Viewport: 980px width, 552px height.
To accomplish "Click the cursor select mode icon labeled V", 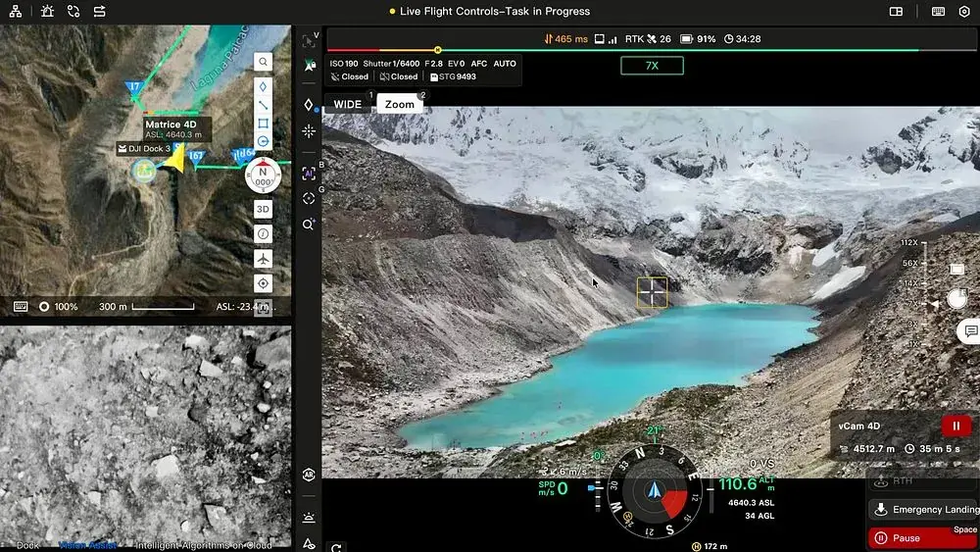I will [x=309, y=40].
